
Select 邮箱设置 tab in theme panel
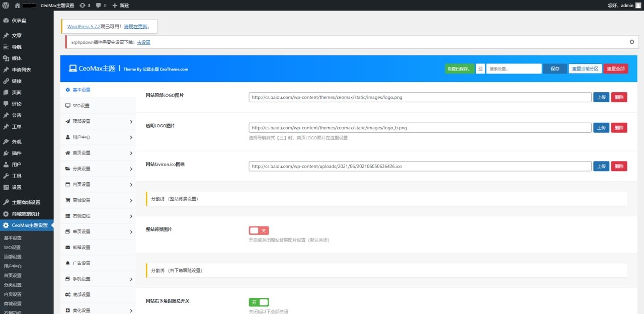pyautogui.click(x=98, y=248)
